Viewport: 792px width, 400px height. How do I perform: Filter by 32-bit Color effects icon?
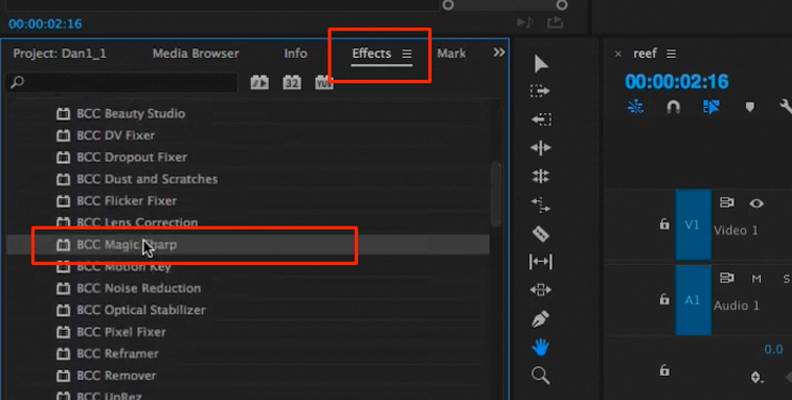click(292, 82)
